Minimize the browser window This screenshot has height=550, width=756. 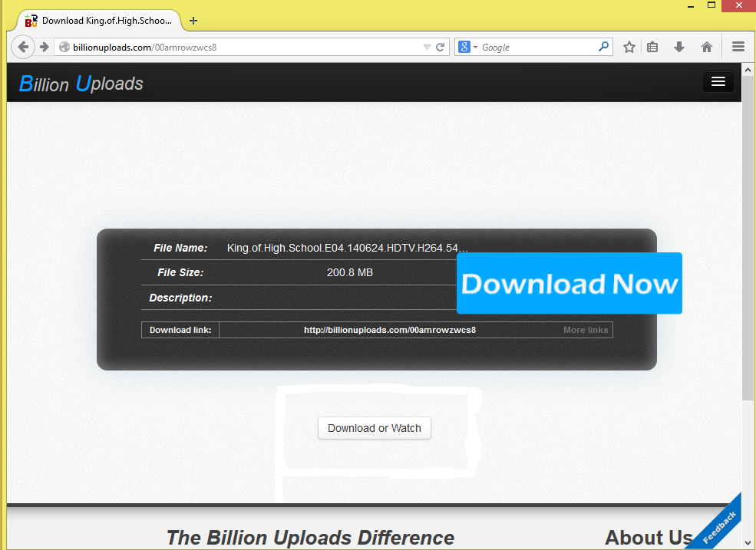(x=691, y=5)
